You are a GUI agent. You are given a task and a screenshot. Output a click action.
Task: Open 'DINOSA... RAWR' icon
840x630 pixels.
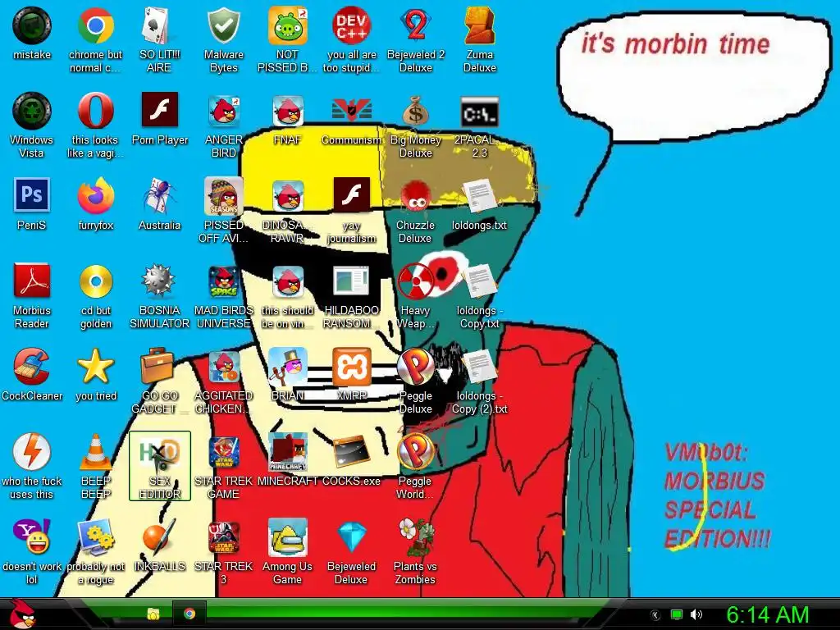tap(288, 196)
